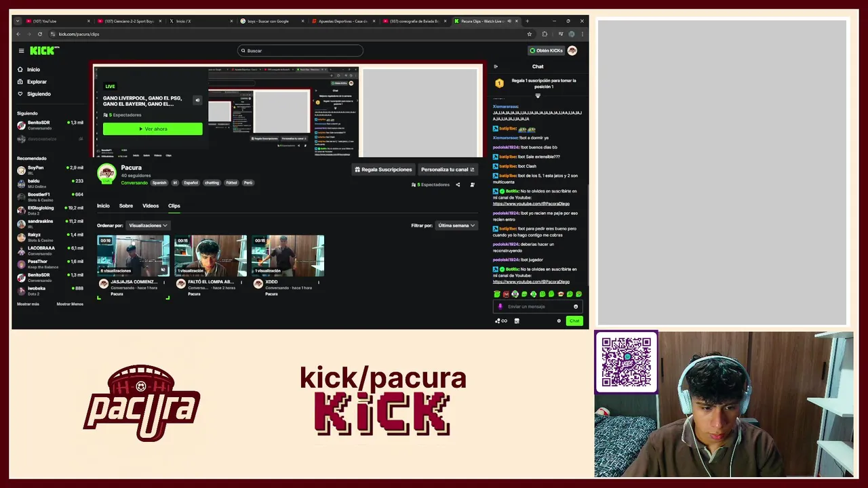Switch to the Sobre channel tab
The width and height of the screenshot is (868, 488).
(126, 205)
